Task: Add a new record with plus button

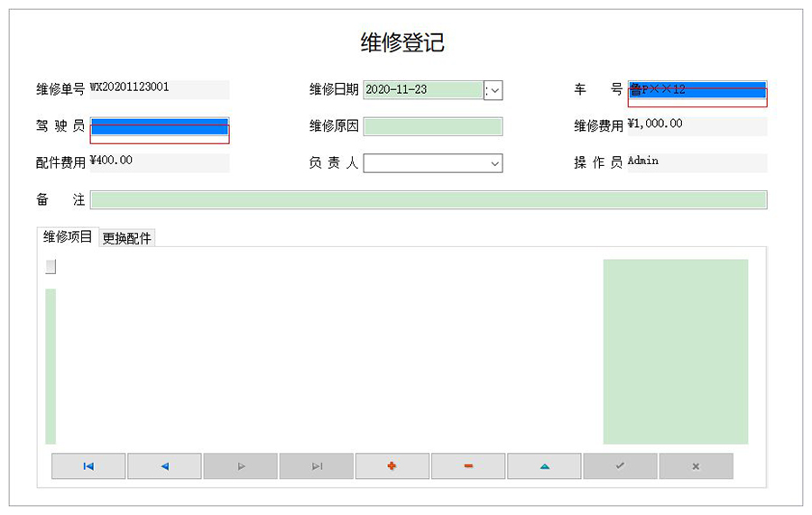Action: coord(392,466)
